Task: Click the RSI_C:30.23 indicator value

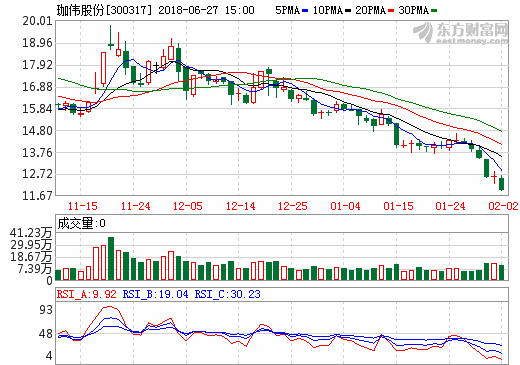Action: (228, 294)
